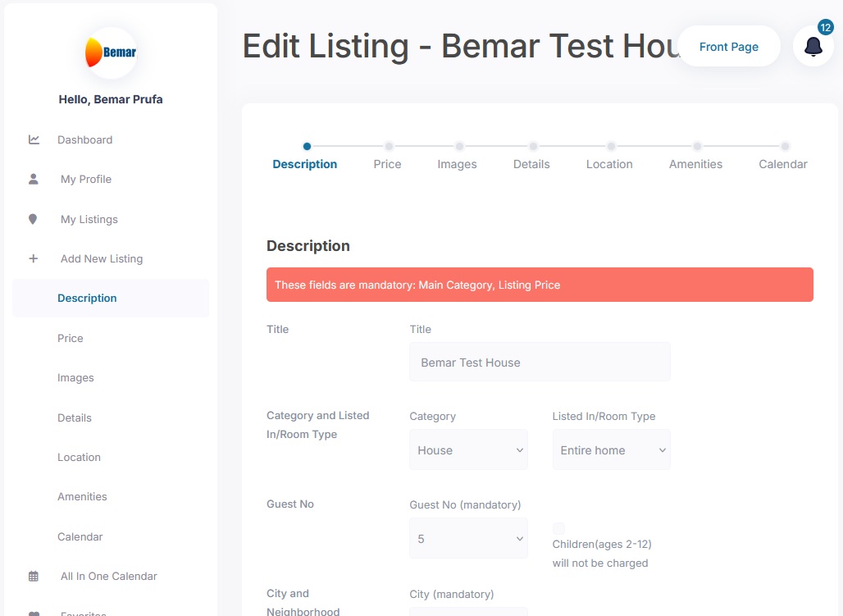843x616 pixels.
Task: Open the Location link in sidebar
Action: (79, 457)
